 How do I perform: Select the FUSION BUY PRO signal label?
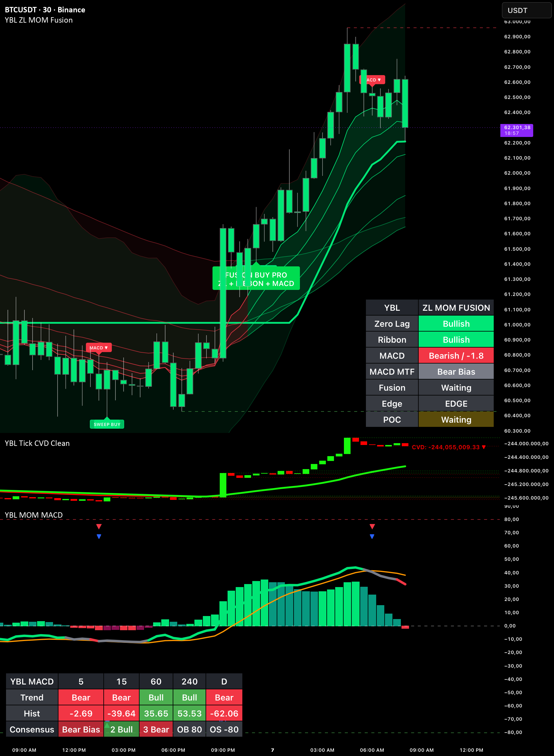[256, 279]
